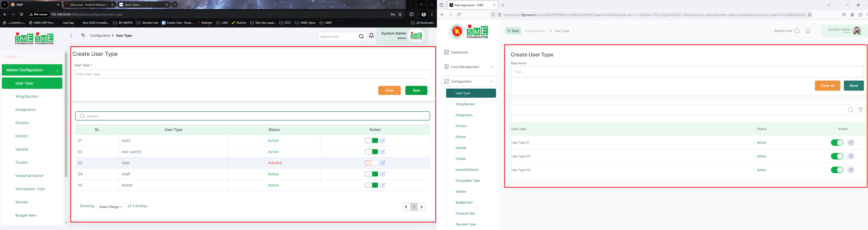The width and height of the screenshot is (868, 230).
Task: Click the filter funnel icon in Figma list
Action: (860, 110)
